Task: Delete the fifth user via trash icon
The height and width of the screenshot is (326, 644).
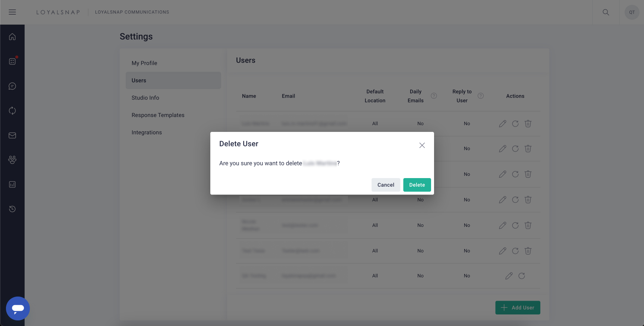Action: [x=528, y=225]
